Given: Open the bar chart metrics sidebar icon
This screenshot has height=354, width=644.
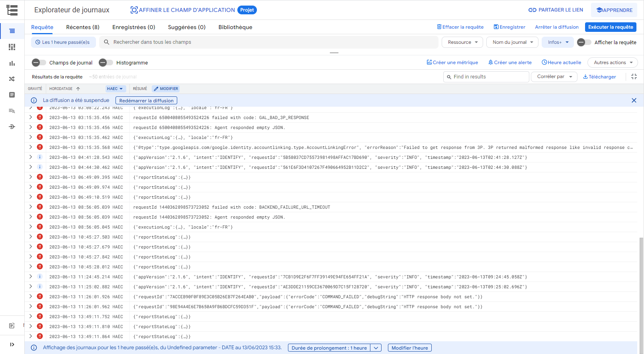Looking at the screenshot, I should point(12,63).
